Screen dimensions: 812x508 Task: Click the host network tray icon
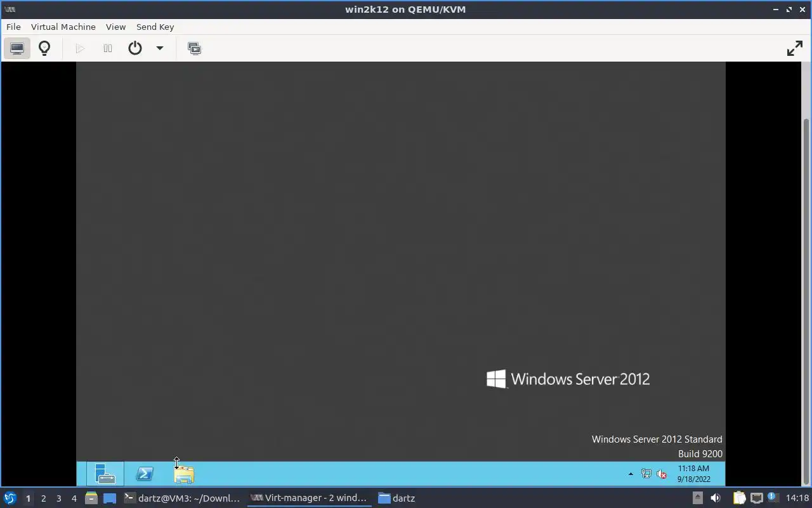point(756,498)
